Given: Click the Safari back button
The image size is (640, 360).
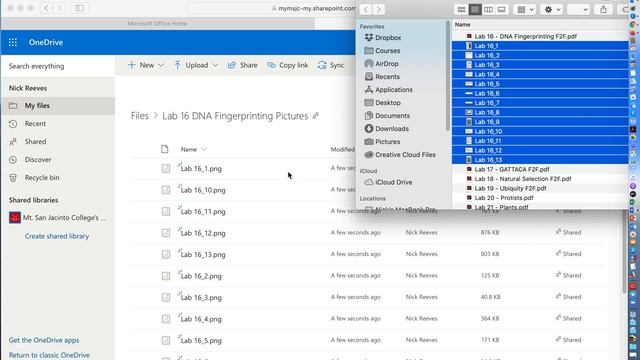Looking at the screenshot, I should pyautogui.click(x=46, y=8).
